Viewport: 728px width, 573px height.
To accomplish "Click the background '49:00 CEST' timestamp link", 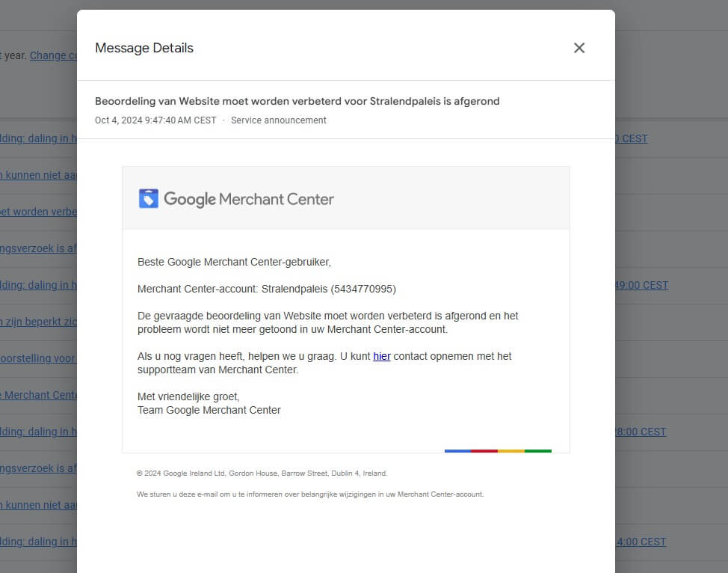I will [x=641, y=285].
